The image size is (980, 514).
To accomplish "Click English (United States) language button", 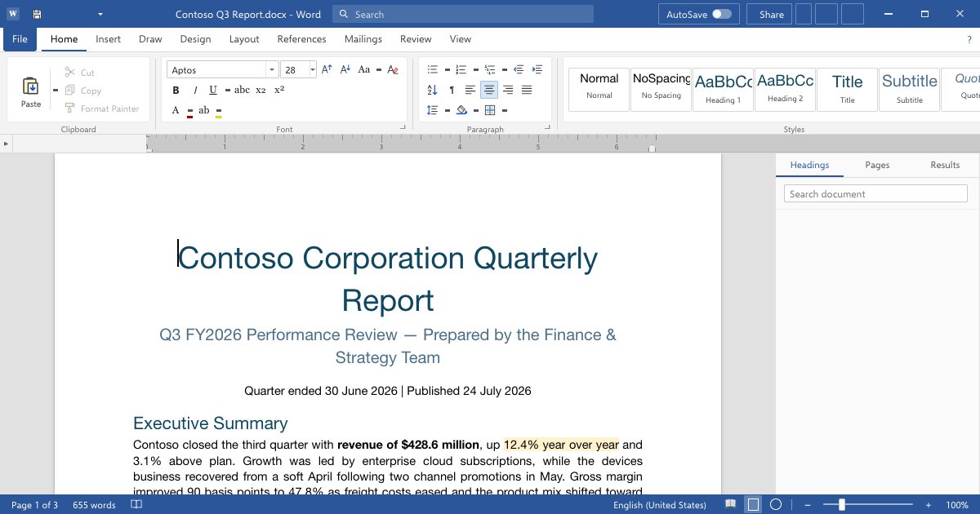I will pos(660,505).
